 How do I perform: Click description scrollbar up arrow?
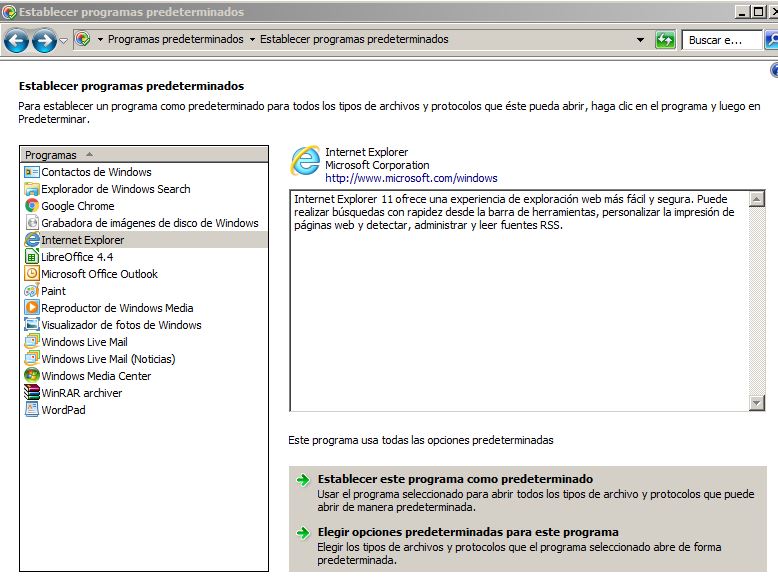point(756,199)
